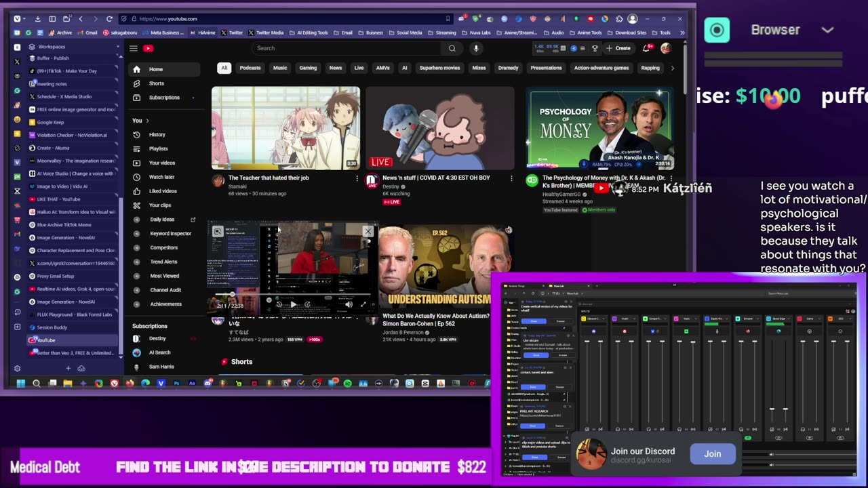The height and width of the screenshot is (488, 868).
Task: Open Photoshop from the taskbar
Action: point(176,384)
